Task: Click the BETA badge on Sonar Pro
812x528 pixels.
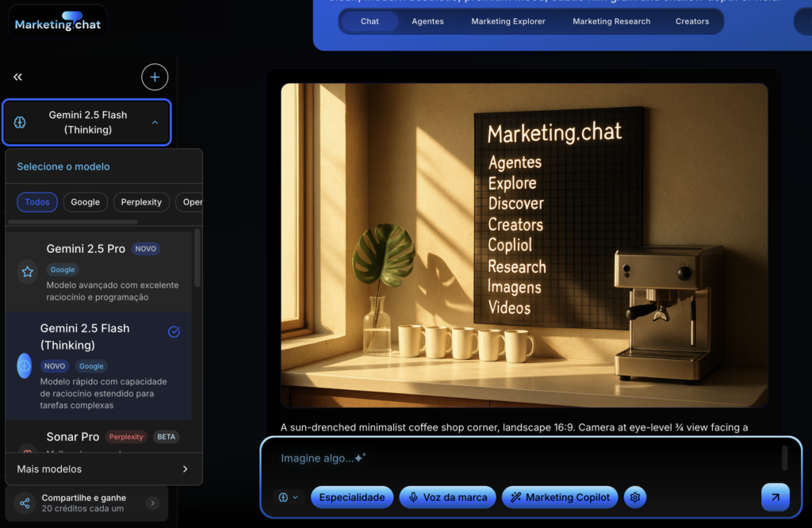Action: click(167, 437)
